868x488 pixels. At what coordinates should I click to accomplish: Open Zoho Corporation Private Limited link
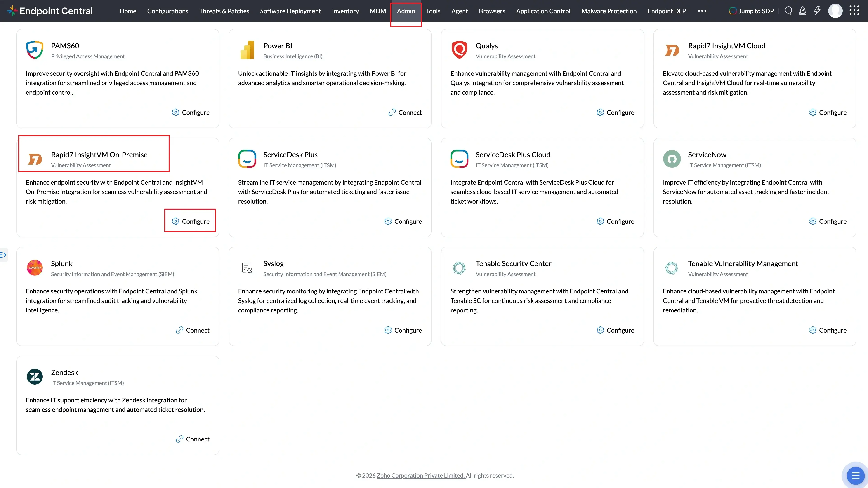tap(421, 475)
